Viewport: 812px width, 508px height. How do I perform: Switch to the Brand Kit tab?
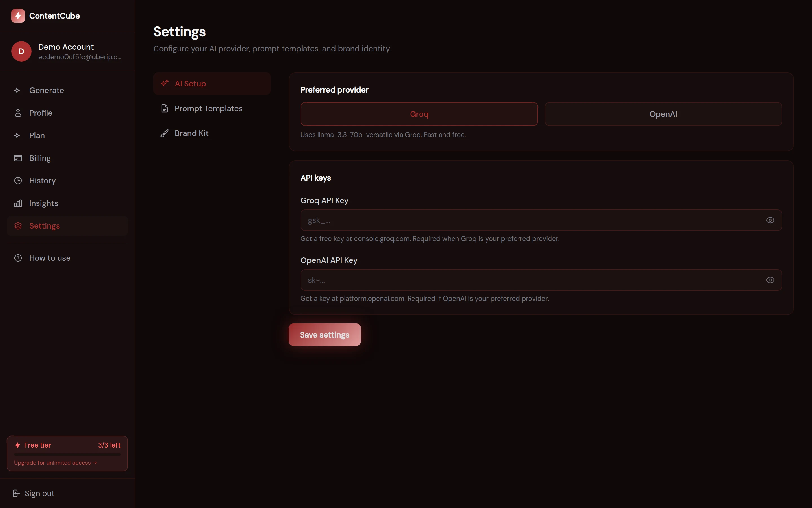[212, 133]
